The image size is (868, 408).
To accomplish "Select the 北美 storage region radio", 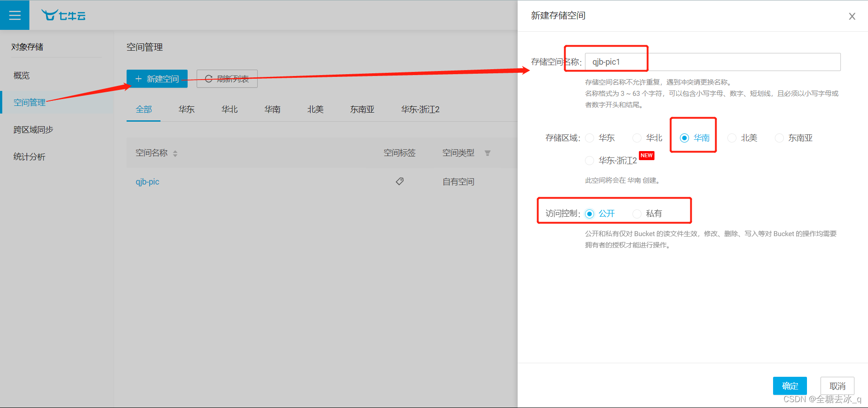I will (732, 138).
